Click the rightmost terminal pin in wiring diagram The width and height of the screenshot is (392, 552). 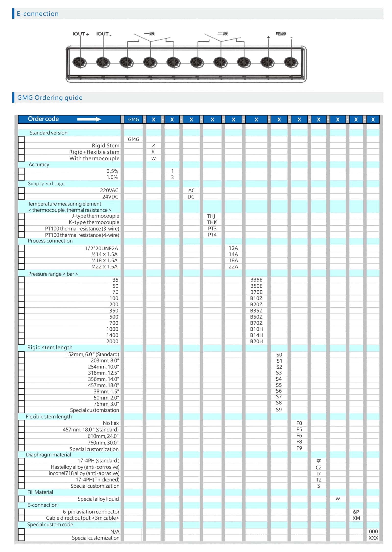(x=291, y=62)
